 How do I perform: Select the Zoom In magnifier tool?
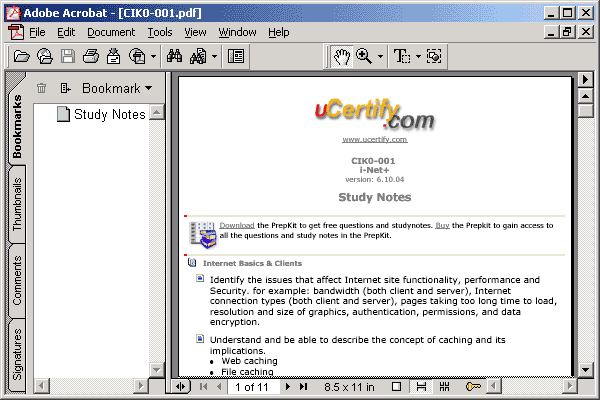[364, 56]
